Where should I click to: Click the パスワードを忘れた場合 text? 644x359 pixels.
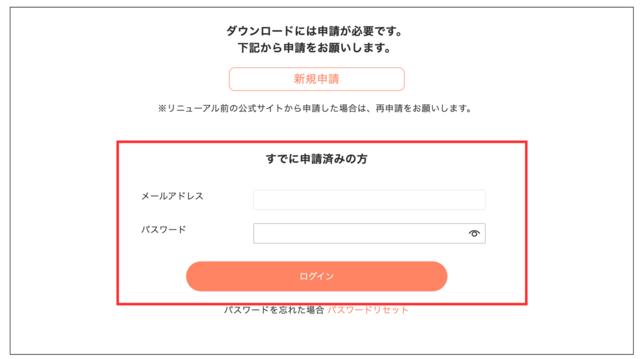point(274,310)
